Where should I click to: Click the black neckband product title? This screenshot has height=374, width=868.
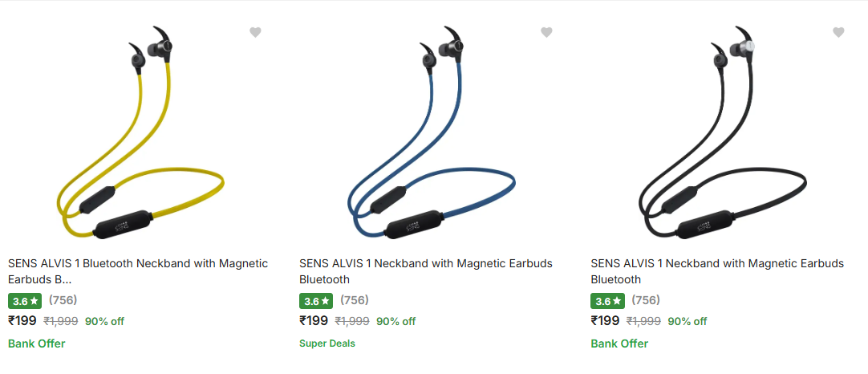point(717,271)
